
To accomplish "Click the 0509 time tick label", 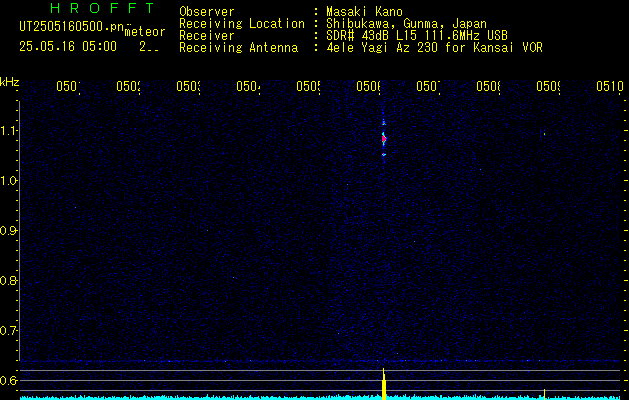I will (x=548, y=86).
